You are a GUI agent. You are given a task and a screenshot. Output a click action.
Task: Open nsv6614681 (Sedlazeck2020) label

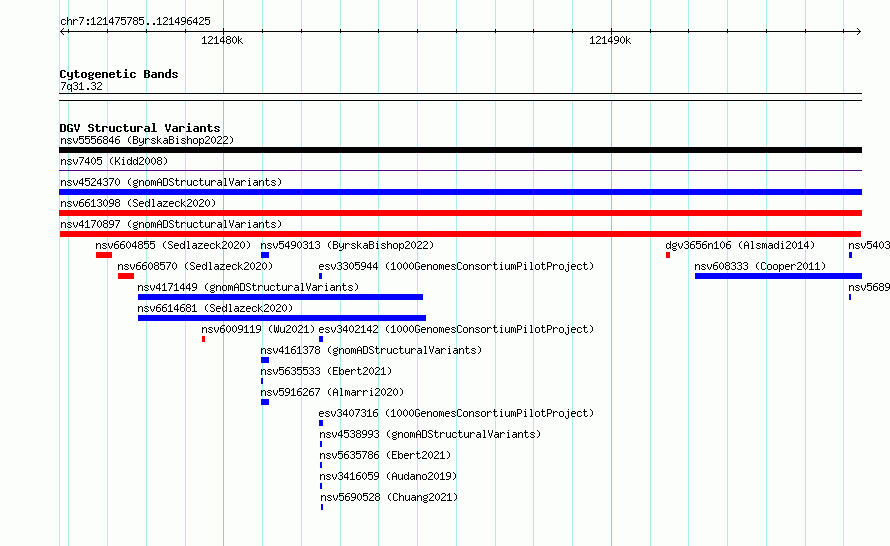pyautogui.click(x=215, y=308)
